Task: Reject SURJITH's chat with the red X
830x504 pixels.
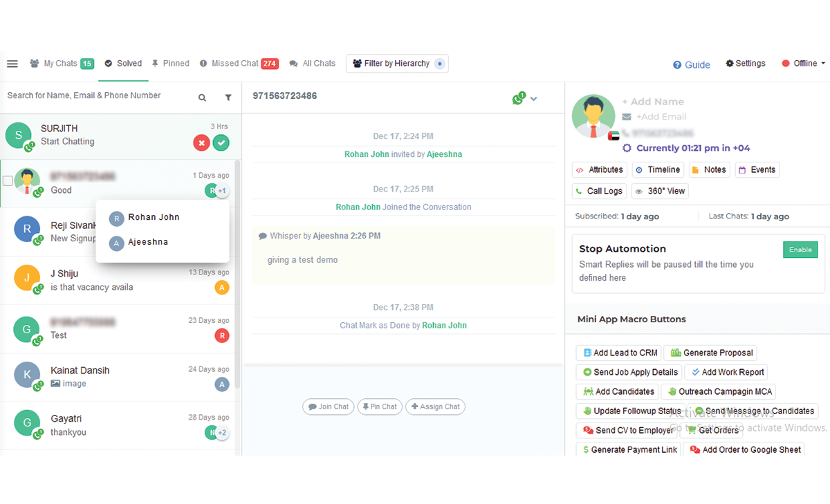Action: (x=201, y=142)
